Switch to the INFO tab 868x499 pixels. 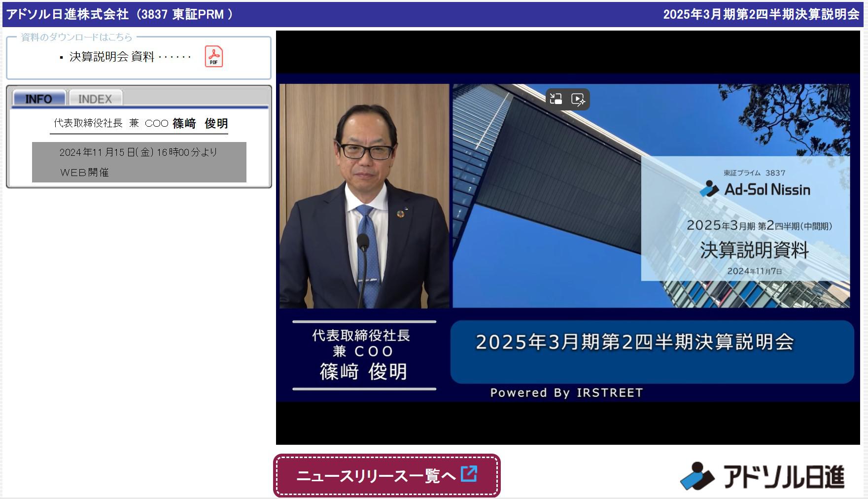click(x=39, y=98)
